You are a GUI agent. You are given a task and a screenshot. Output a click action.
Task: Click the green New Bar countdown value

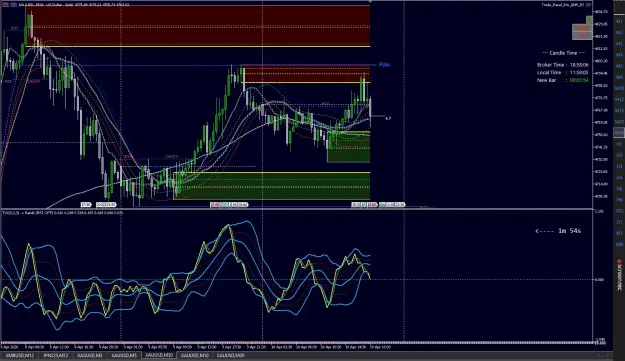point(579,80)
